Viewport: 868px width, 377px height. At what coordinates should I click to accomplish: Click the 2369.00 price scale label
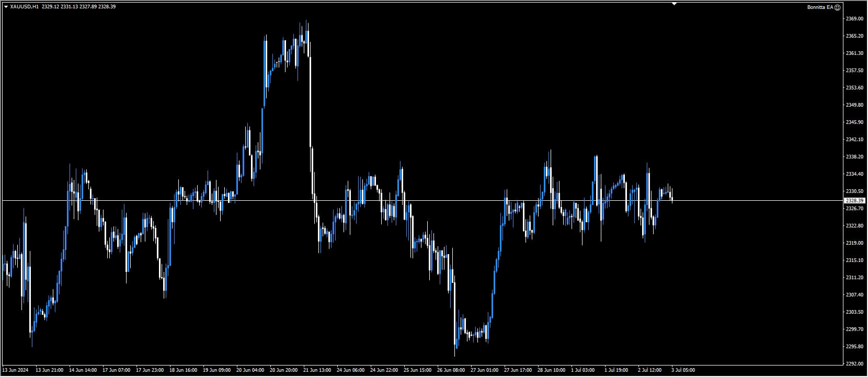tap(854, 19)
